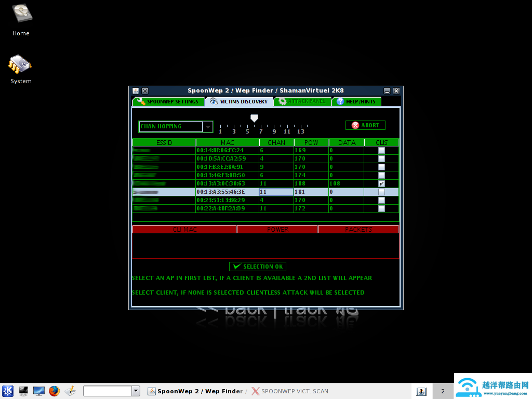Open the SpoonWep window menu icon

point(136,91)
